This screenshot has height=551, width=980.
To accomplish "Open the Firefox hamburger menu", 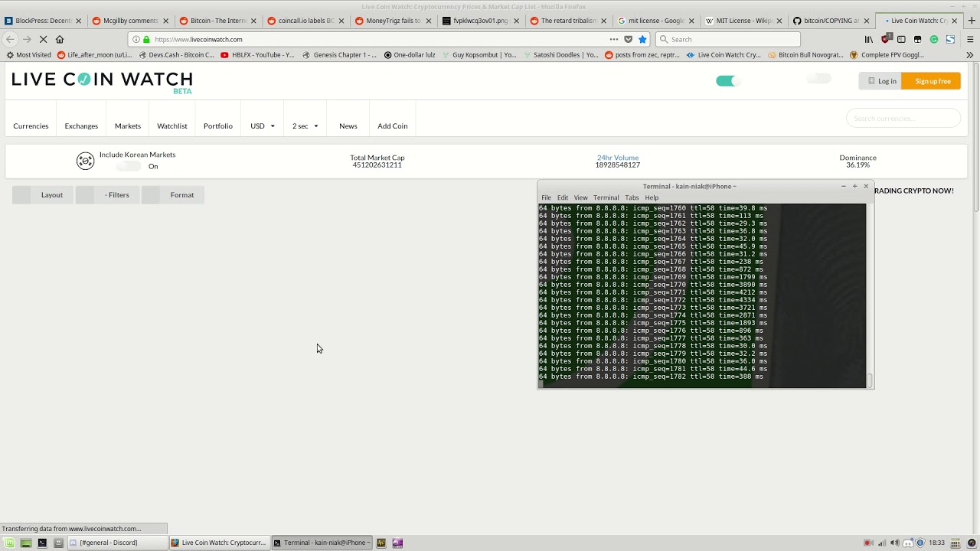I will click(970, 39).
